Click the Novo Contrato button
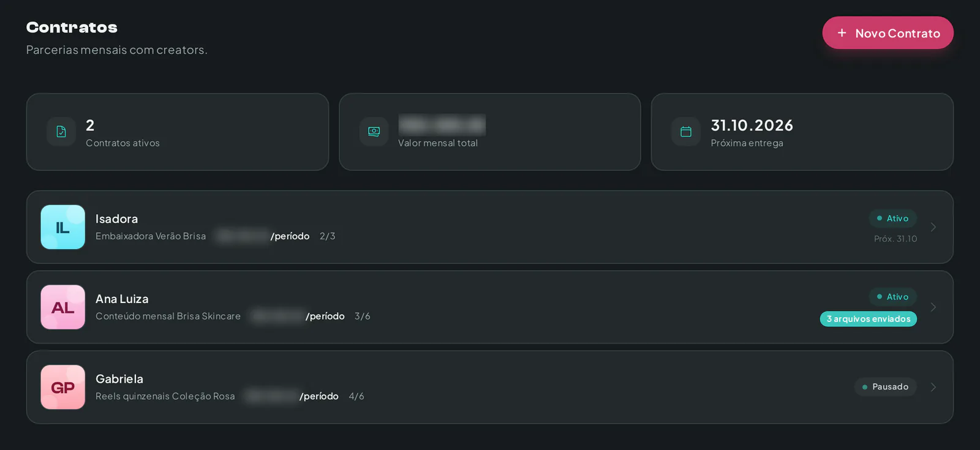The height and width of the screenshot is (450, 980). tap(888, 33)
